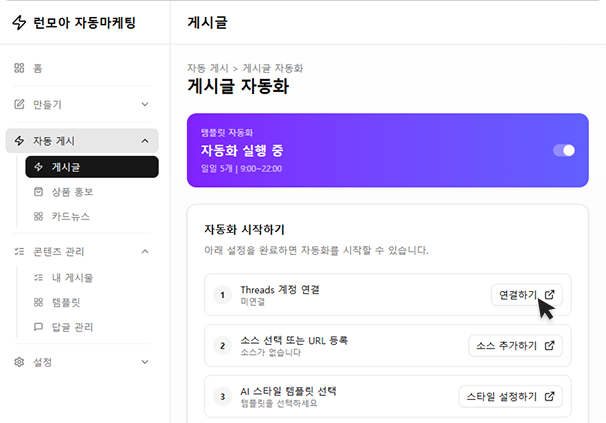The height and width of the screenshot is (423, 606).
Task: Click the step 2 number badge
Action: pos(223,346)
